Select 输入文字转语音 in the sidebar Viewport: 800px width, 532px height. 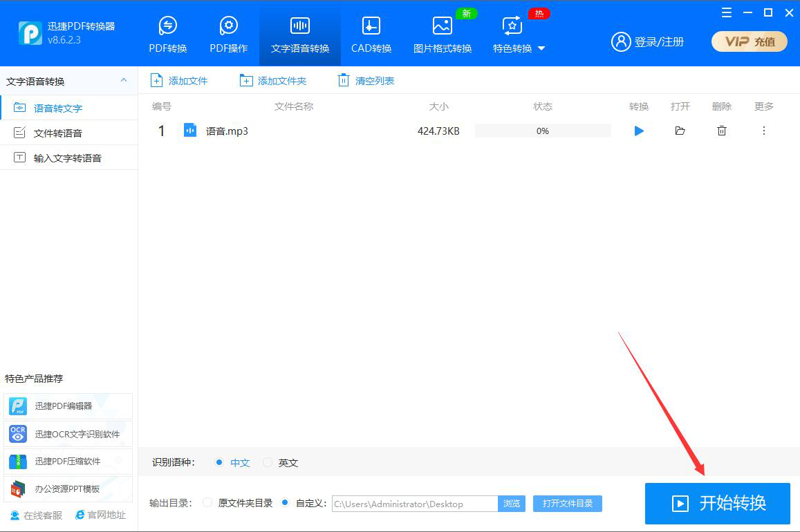click(x=69, y=158)
